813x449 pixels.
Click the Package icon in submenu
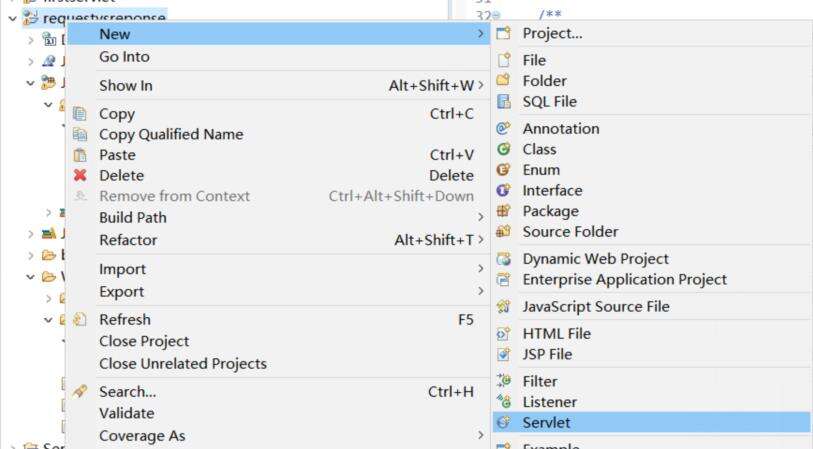point(503,211)
